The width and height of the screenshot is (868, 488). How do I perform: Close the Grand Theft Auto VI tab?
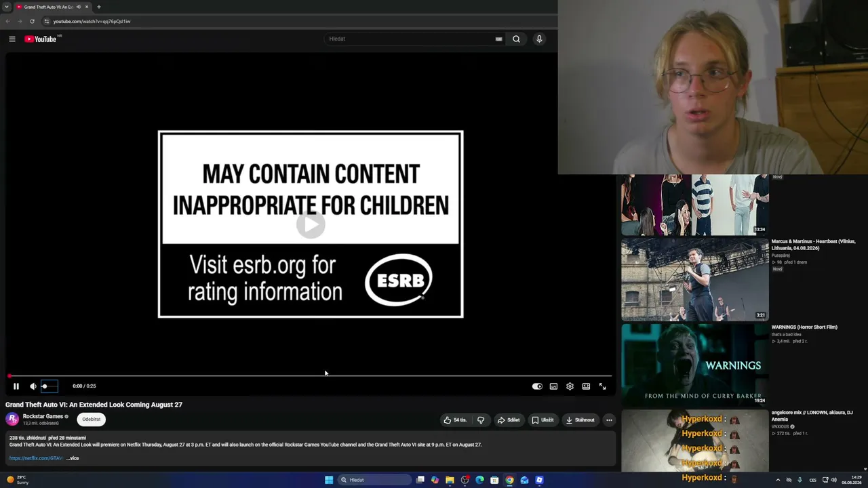pyautogui.click(x=87, y=7)
